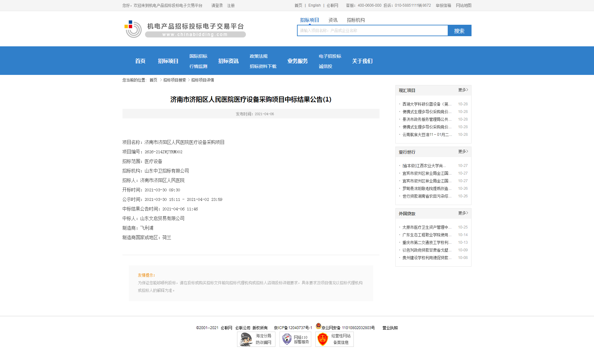The image size is (594, 364).
Task: Click the 网络110报警服务 police badge
Action: point(295,339)
